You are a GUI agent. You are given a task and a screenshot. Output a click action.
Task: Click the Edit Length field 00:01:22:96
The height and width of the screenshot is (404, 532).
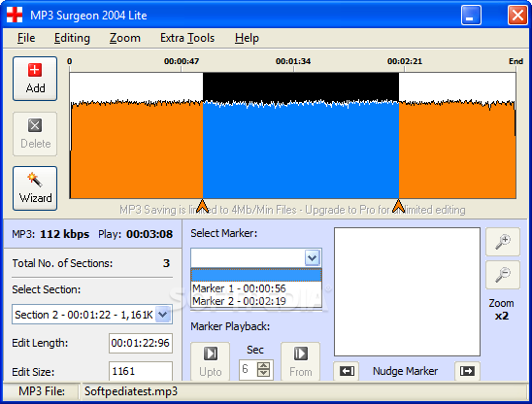(141, 343)
